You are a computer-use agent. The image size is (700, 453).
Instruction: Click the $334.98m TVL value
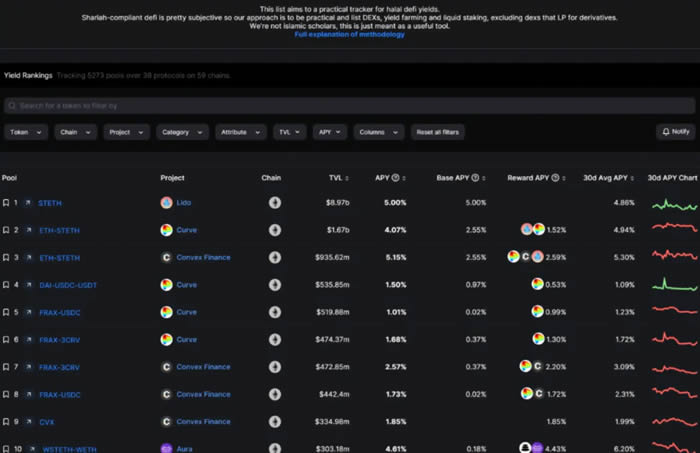tap(332, 422)
